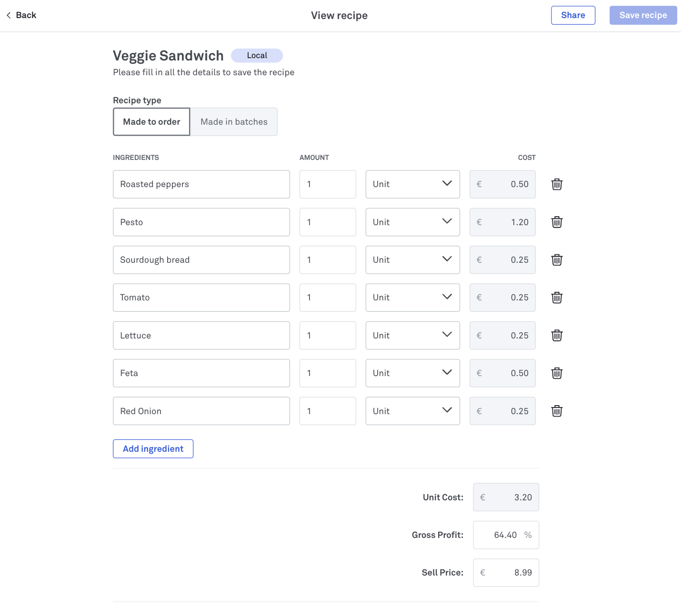
Task: Open Red Onion's Unit dropdown
Action: [412, 411]
